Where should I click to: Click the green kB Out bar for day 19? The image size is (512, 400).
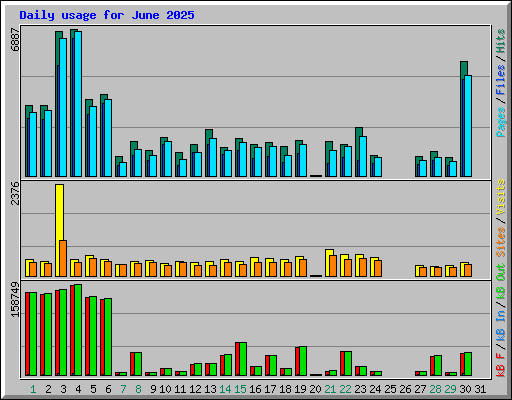303,361
